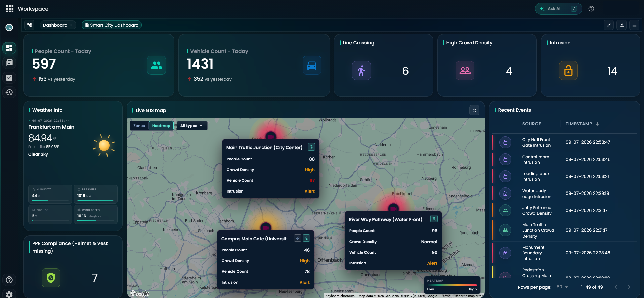Open the settings gear icon in sidebar
Viewport: 644px width, 298px height.
point(9,294)
